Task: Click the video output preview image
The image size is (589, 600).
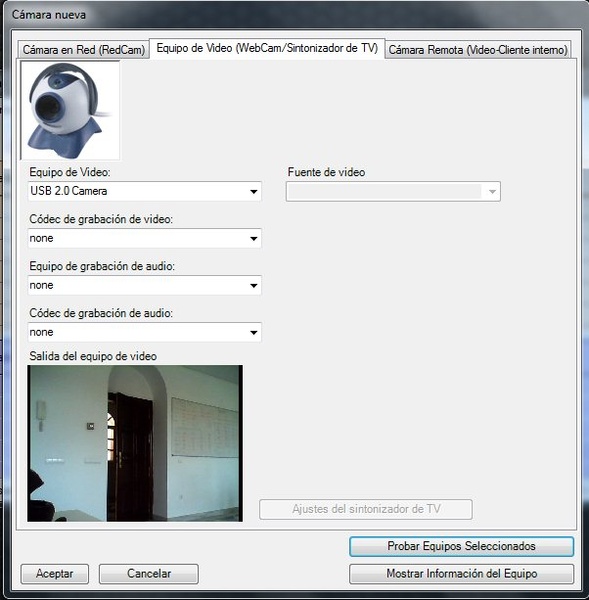Action: coord(135,443)
